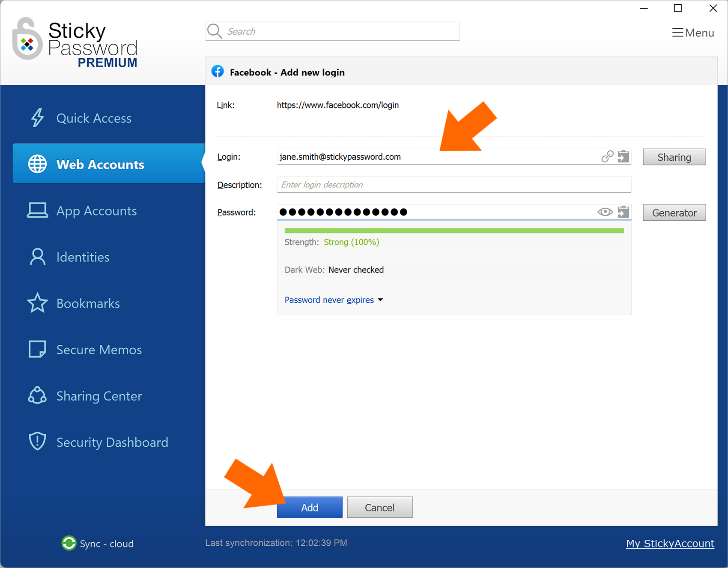This screenshot has width=728, height=568.
Task: Select the Web Accounts section
Action: pyautogui.click(x=109, y=164)
